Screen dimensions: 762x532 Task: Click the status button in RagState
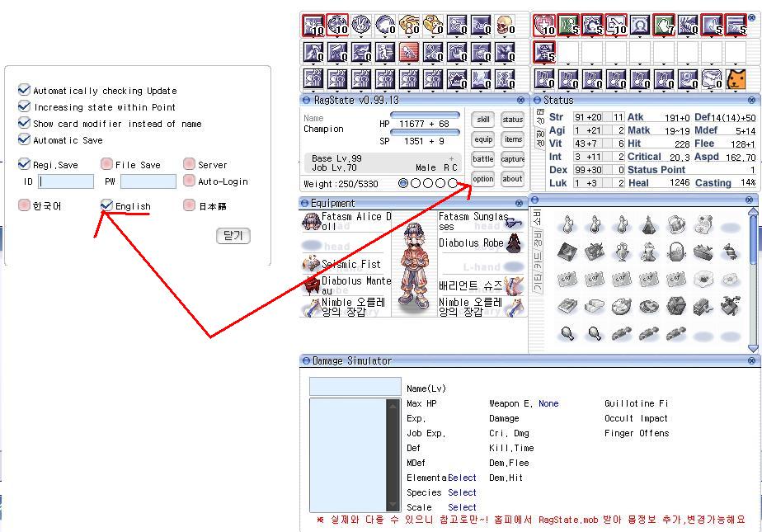[x=512, y=119]
